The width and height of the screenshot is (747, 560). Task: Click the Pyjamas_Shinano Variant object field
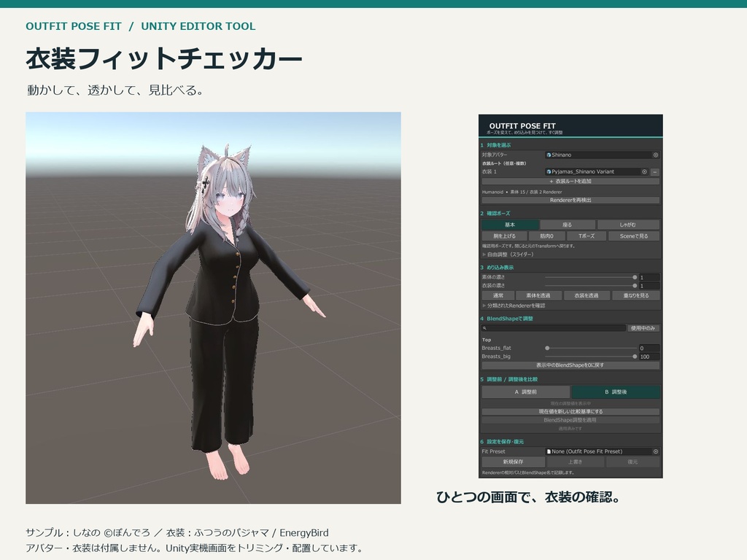(597, 172)
